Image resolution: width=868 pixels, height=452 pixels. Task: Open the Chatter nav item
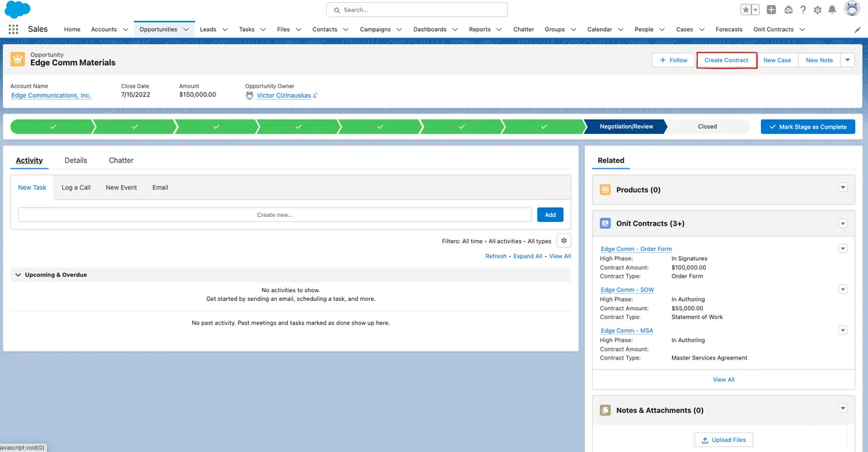[524, 30]
